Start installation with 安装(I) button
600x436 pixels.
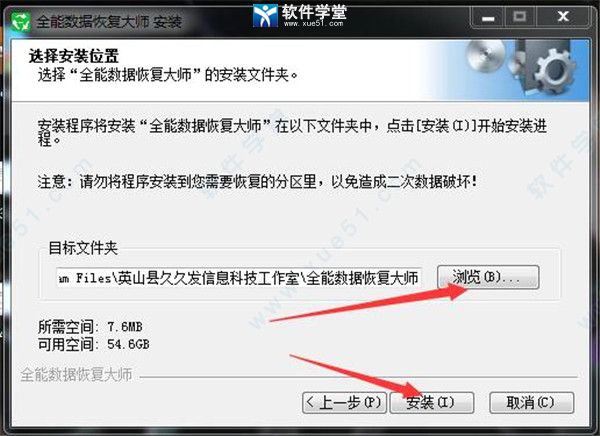[x=432, y=402]
